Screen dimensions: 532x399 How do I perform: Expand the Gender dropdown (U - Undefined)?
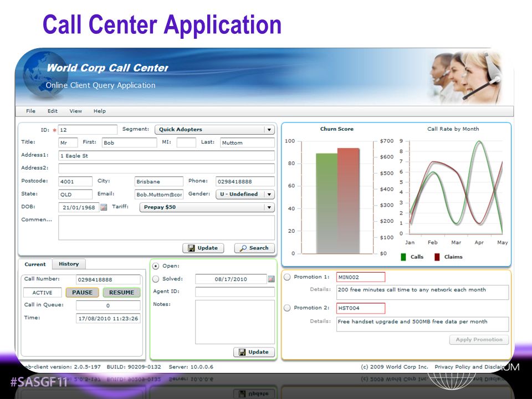pyautogui.click(x=245, y=194)
